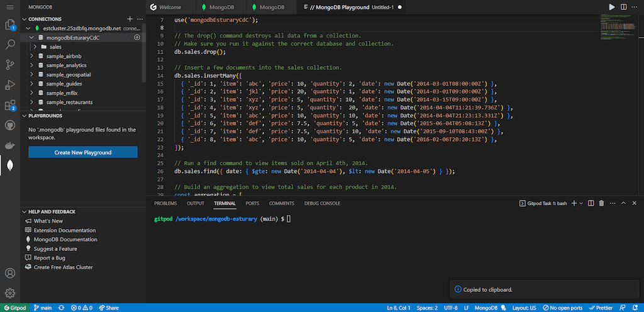Close the terminal panel
The height and width of the screenshot is (312, 644).
[634, 203]
